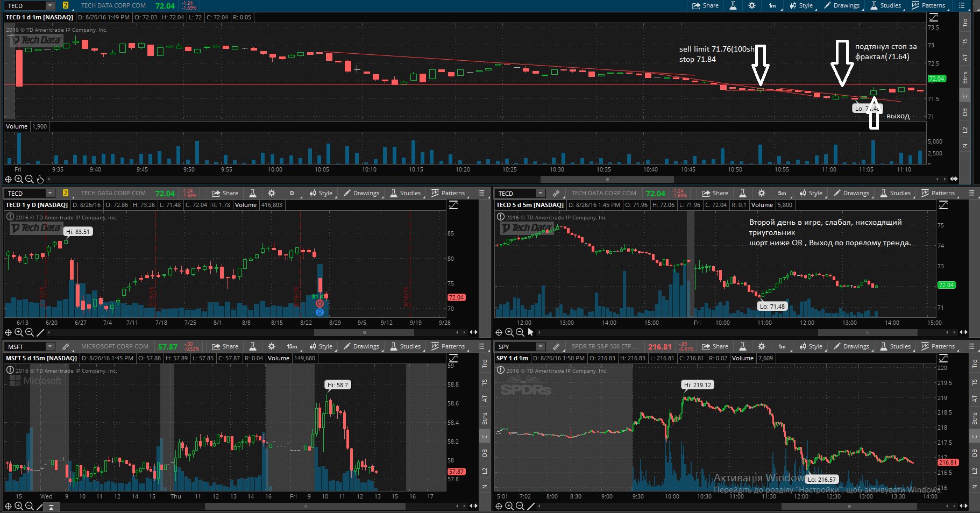Click the MSFT chart horizontal scrollbar thumb
Viewport: 980px width, 513px height.
point(305,506)
